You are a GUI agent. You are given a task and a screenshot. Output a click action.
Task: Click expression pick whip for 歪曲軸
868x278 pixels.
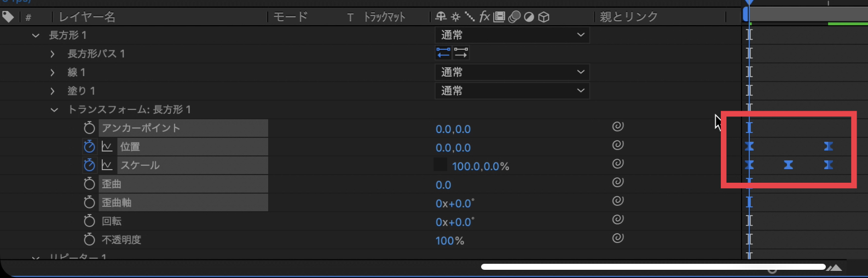[618, 201]
